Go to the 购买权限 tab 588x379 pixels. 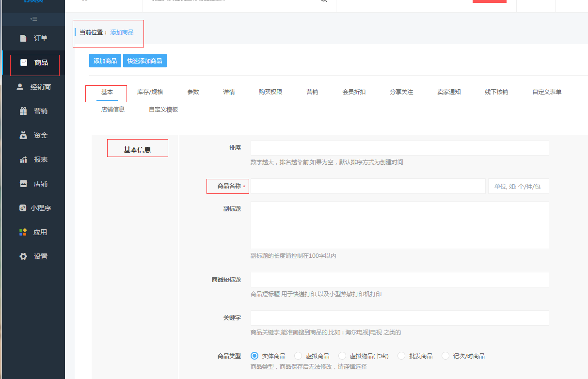click(x=270, y=92)
